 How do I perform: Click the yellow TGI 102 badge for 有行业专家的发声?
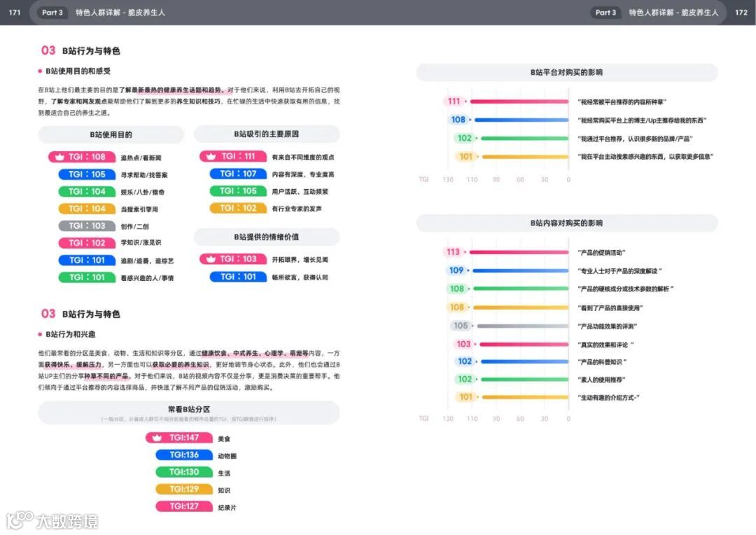238,208
